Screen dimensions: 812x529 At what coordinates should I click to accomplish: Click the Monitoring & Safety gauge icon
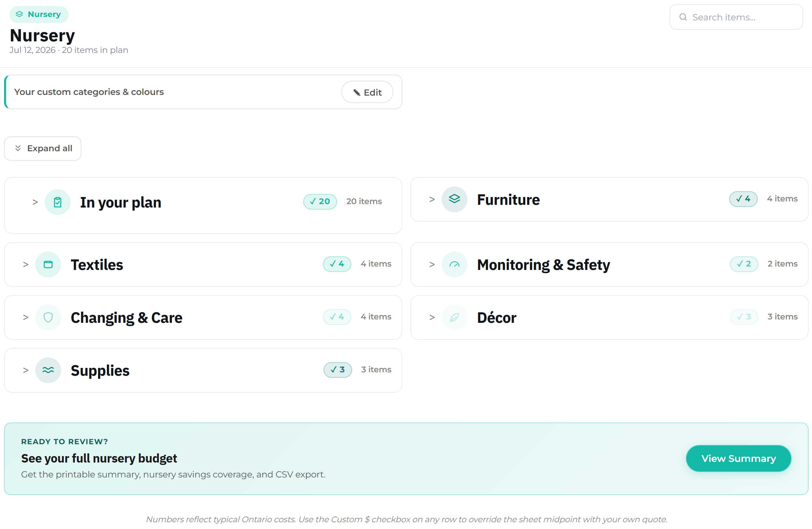coord(454,265)
